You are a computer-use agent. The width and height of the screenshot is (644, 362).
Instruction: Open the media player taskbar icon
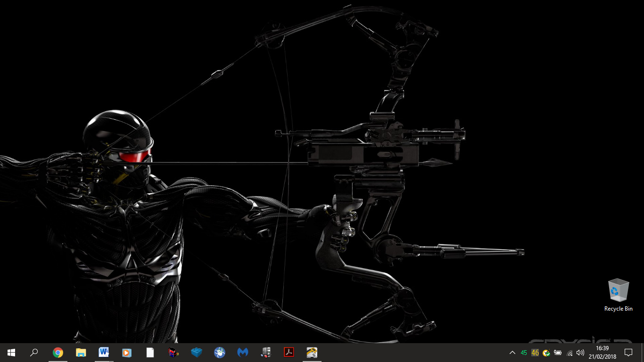[x=127, y=353]
